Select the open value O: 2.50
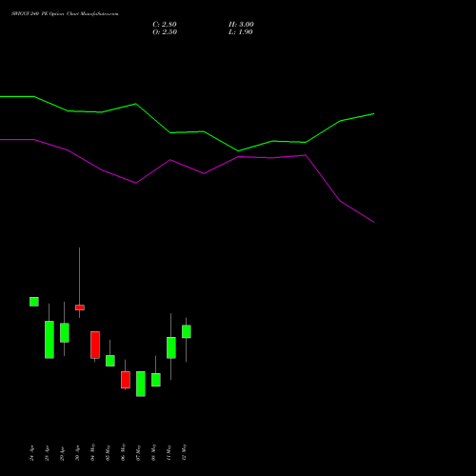 click(165, 32)
